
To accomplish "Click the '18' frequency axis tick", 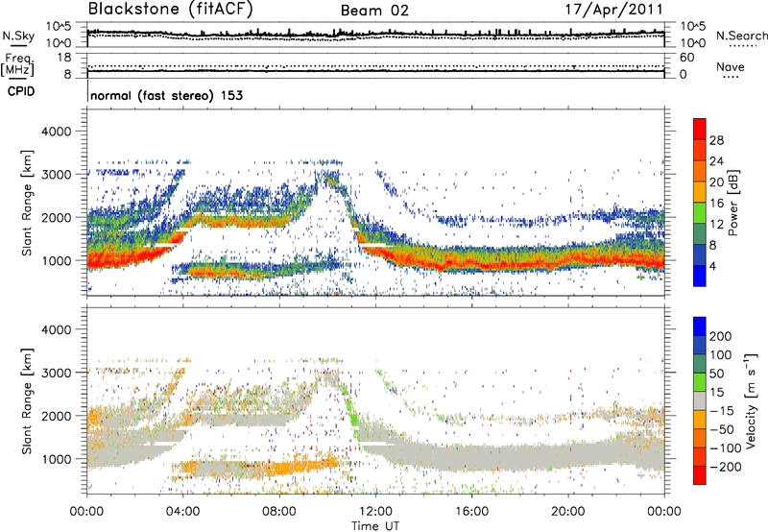I will tap(64, 58).
